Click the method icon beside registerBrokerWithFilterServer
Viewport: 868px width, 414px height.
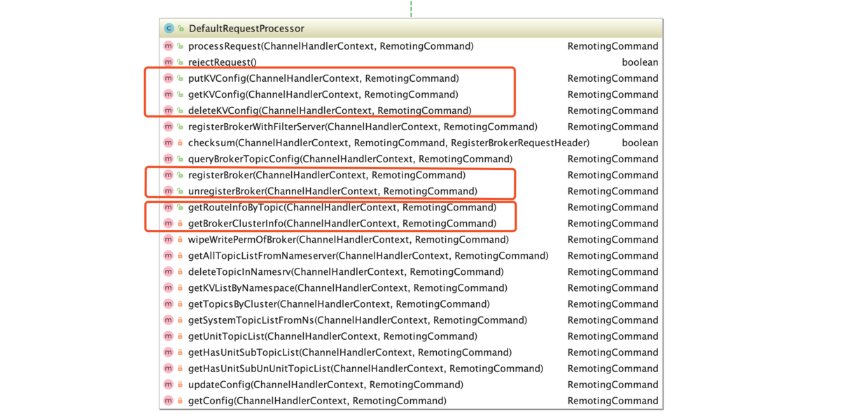(168, 127)
